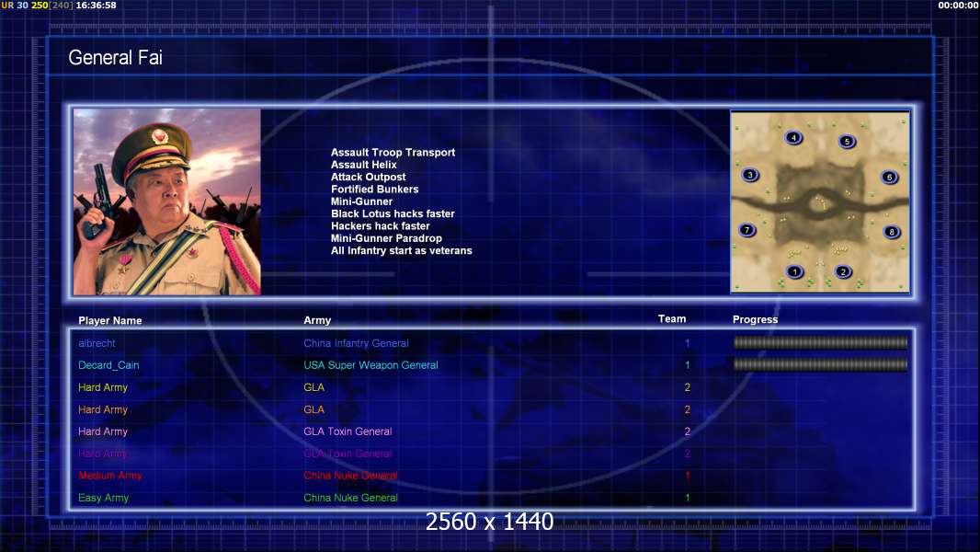The image size is (980, 552).
Task: Click the red 'China Nuke General' entry
Action: [350, 476]
